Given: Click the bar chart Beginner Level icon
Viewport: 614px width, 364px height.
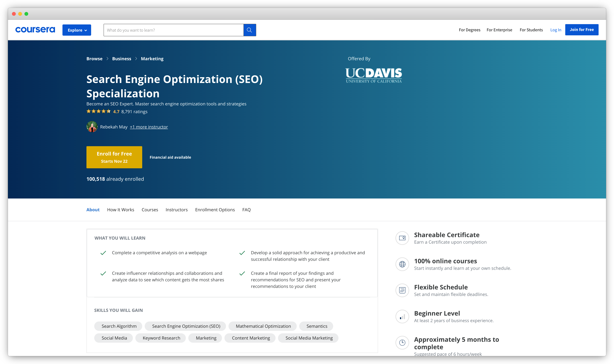Looking at the screenshot, I should 402,316.
